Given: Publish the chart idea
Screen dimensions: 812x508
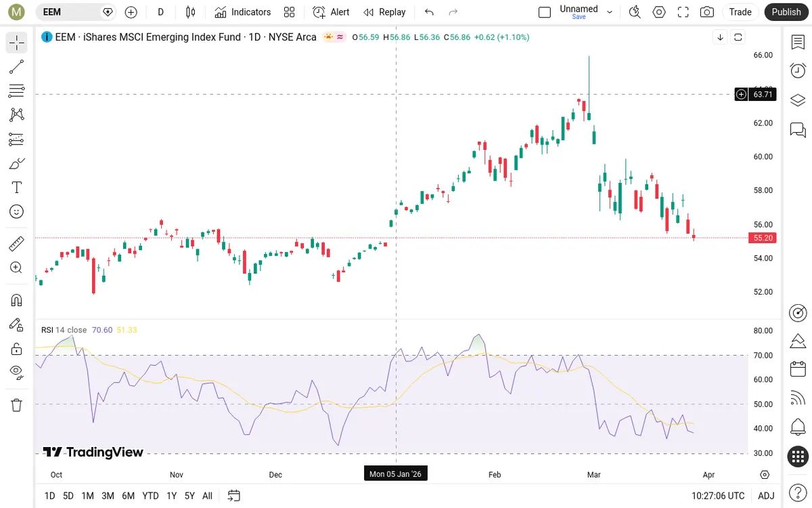Looking at the screenshot, I should coord(786,12).
